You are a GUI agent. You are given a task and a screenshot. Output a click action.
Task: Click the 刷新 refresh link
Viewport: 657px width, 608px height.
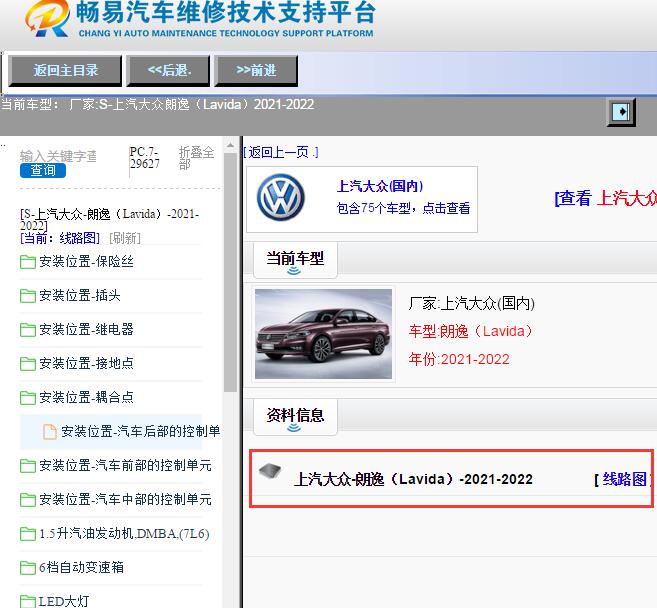click(125, 238)
